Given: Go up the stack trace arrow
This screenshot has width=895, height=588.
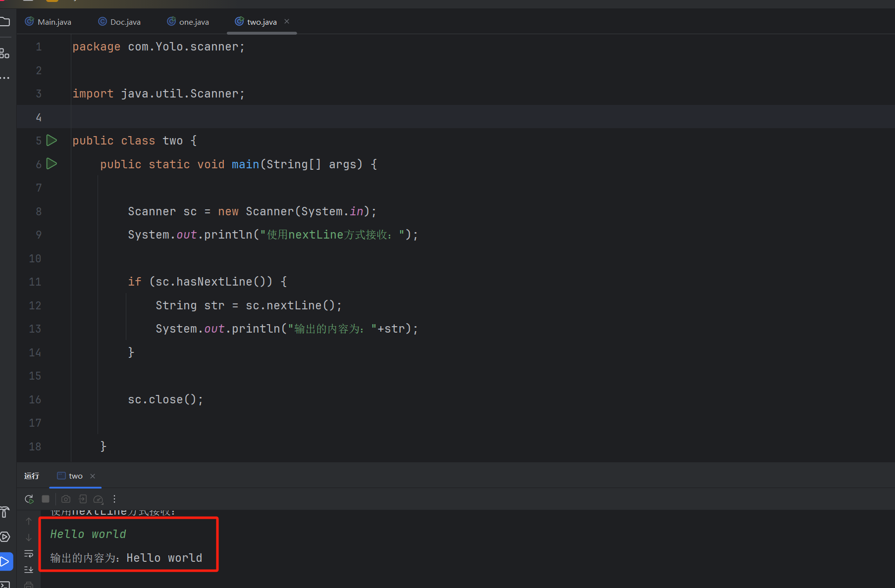Looking at the screenshot, I should point(29,521).
